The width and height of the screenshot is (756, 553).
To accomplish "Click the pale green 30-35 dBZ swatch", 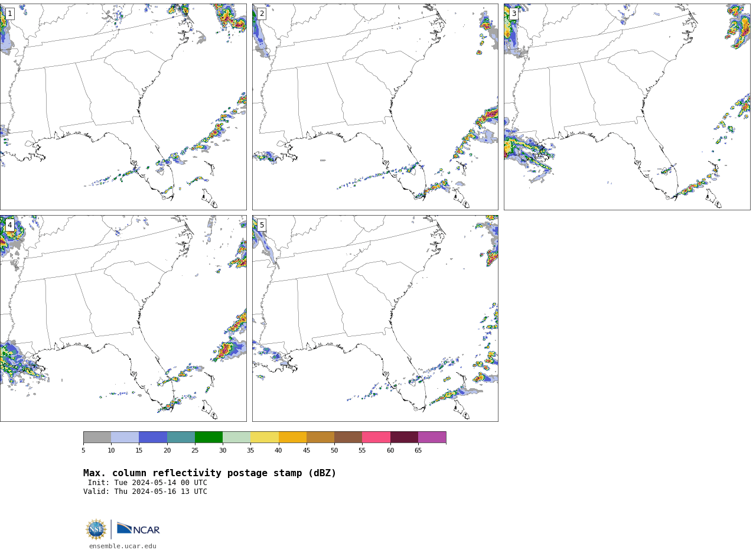I will (236, 437).
